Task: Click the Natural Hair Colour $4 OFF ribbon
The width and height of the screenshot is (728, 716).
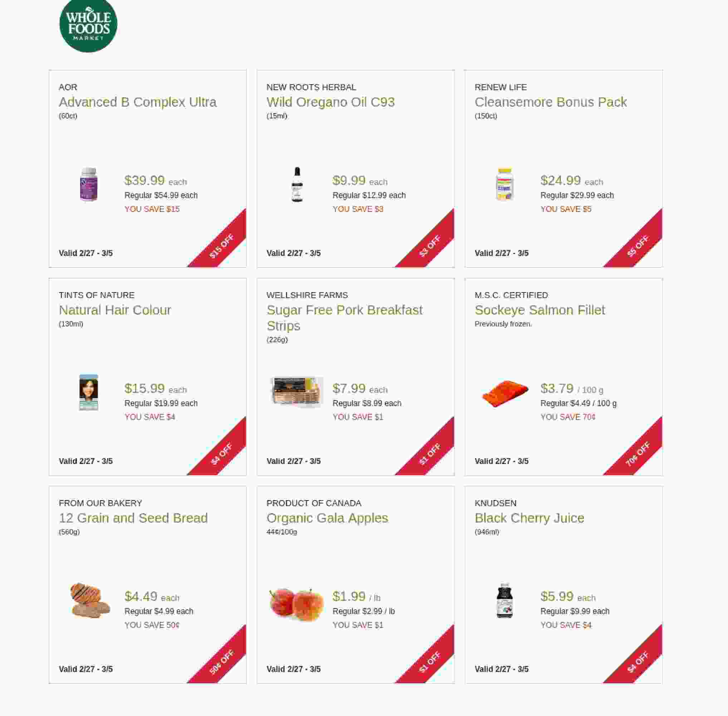Action: click(x=223, y=453)
